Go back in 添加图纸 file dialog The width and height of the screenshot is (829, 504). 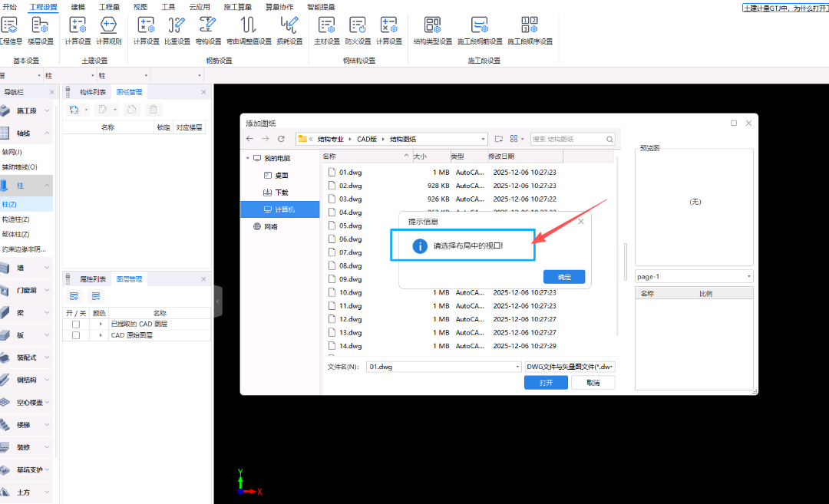(x=250, y=139)
